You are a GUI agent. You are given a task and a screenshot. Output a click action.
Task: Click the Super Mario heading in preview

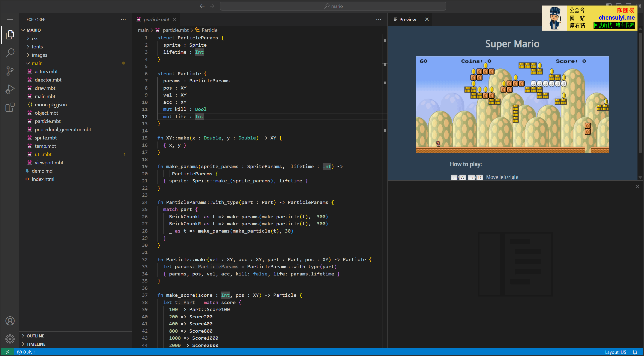coord(512,44)
